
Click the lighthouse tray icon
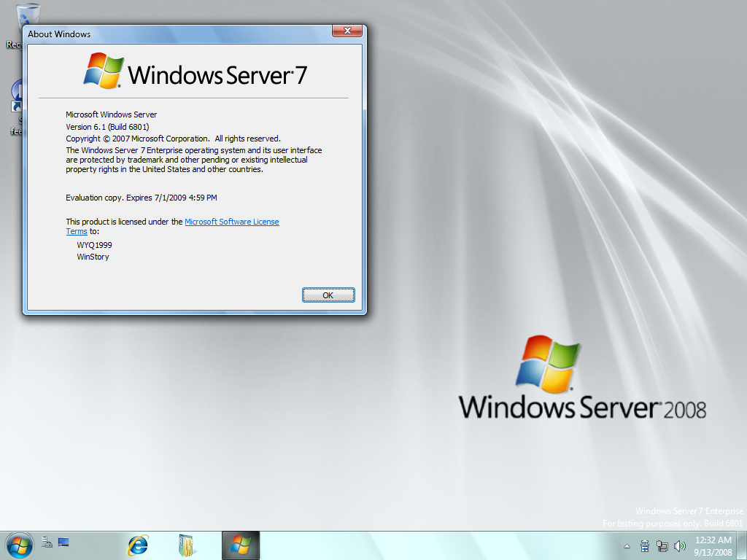click(x=645, y=545)
